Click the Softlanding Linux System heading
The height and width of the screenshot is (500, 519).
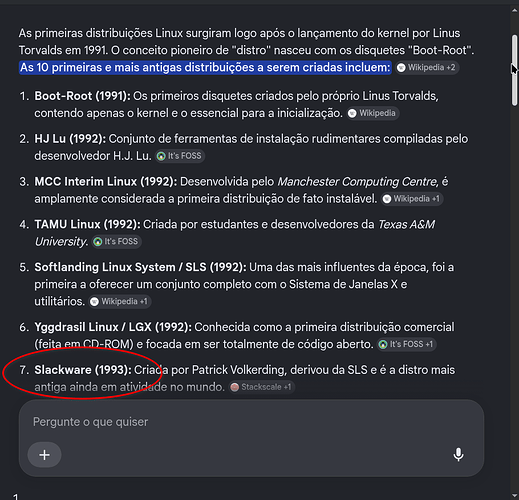click(140, 267)
